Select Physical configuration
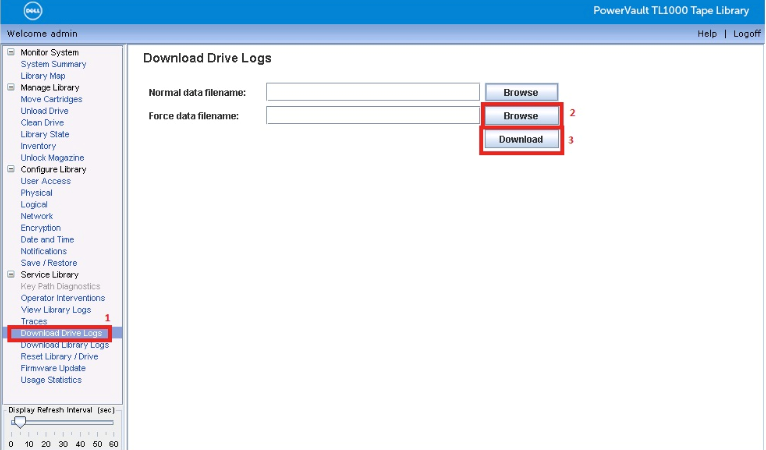 [36, 193]
